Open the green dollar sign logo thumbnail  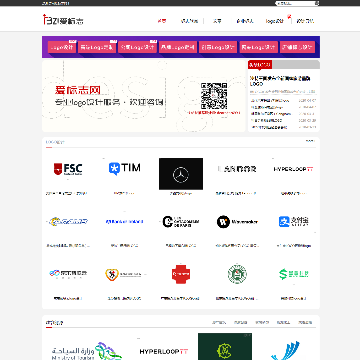click(293, 274)
